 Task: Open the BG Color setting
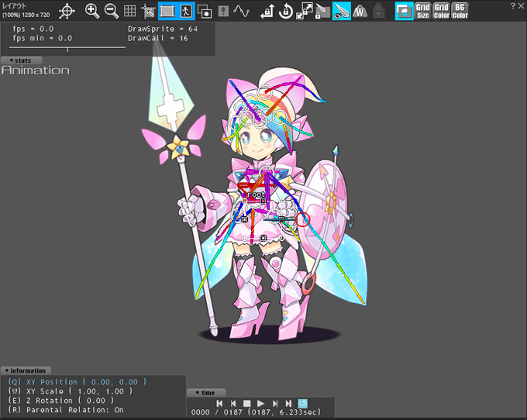point(460,11)
